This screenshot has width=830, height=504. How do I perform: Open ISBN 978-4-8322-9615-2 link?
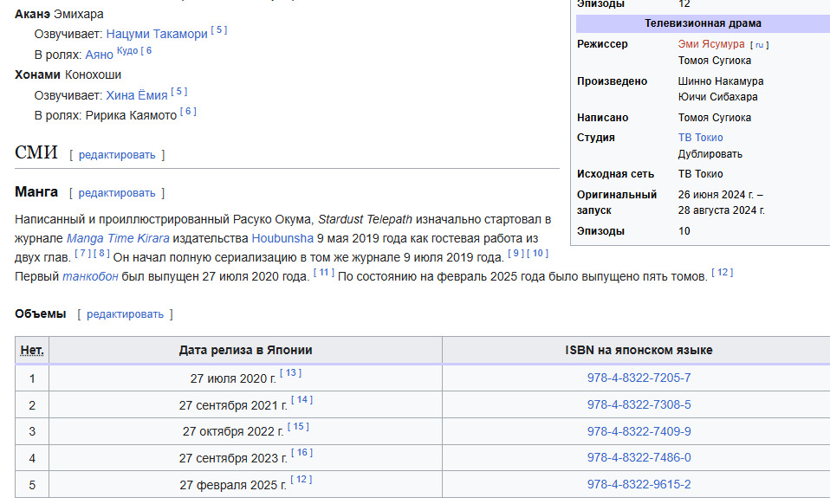click(x=639, y=484)
